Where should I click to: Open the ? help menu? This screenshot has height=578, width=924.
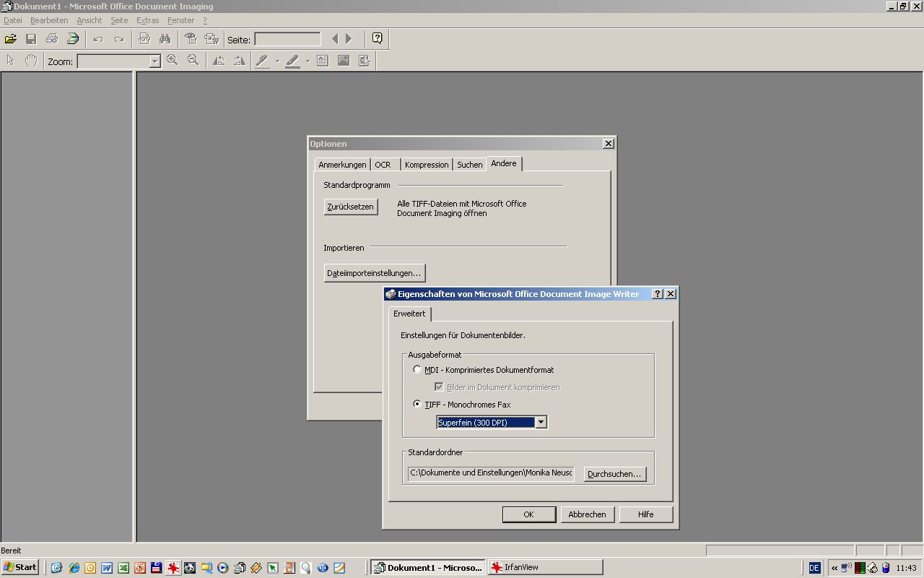coord(205,20)
